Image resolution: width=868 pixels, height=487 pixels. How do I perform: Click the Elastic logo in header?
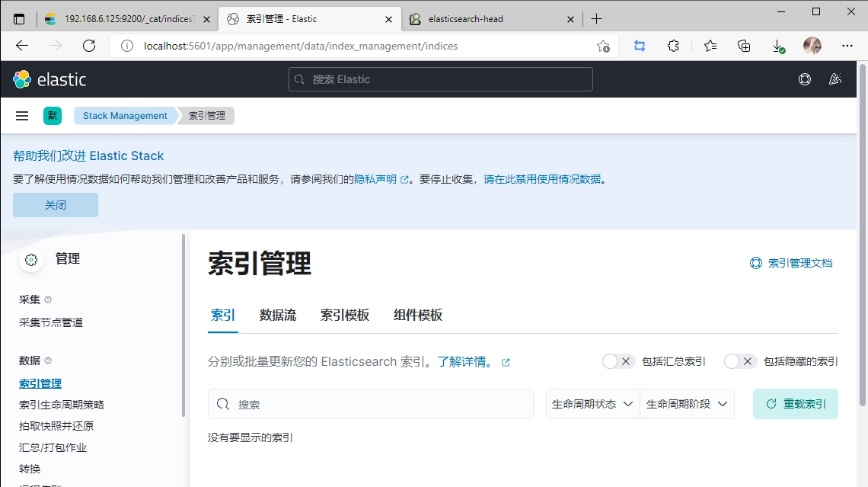click(x=49, y=79)
